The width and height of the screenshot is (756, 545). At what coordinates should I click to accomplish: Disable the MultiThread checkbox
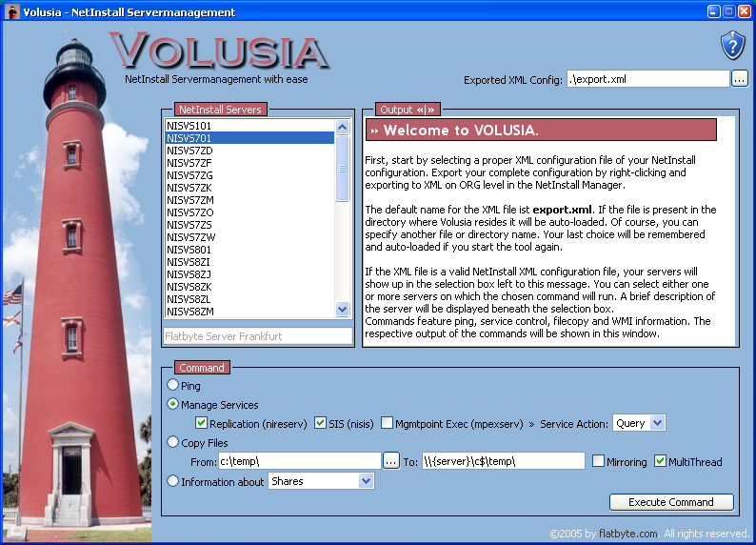point(660,461)
